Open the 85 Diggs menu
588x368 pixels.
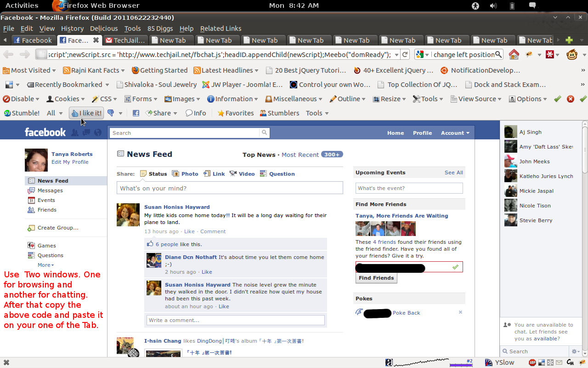pos(160,29)
